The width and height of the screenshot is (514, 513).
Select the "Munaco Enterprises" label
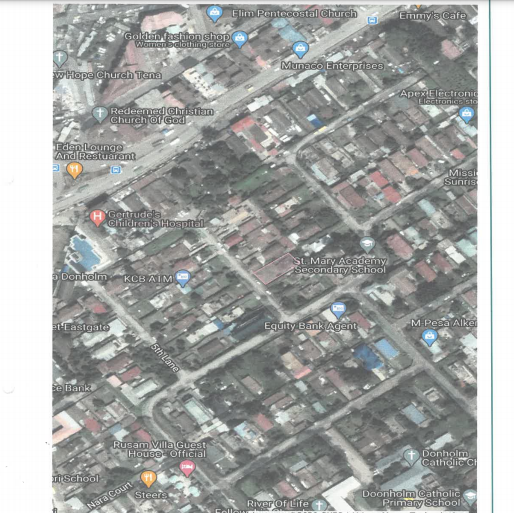pos(332,66)
